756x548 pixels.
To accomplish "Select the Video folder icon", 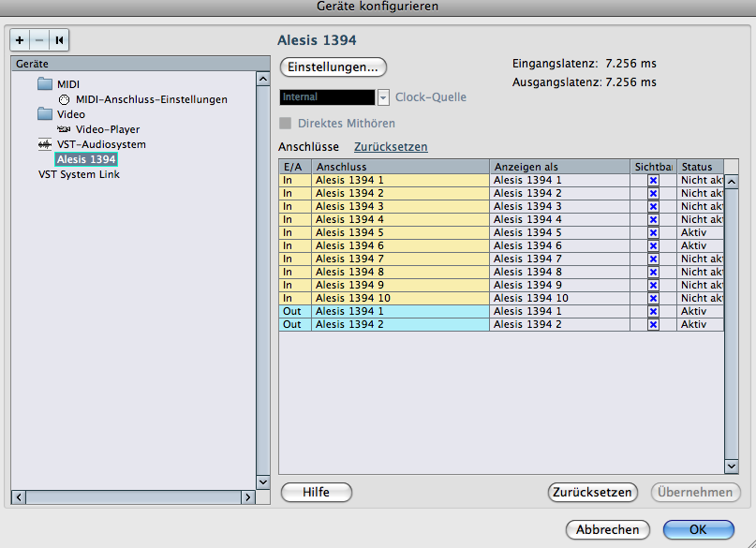I will [x=45, y=113].
